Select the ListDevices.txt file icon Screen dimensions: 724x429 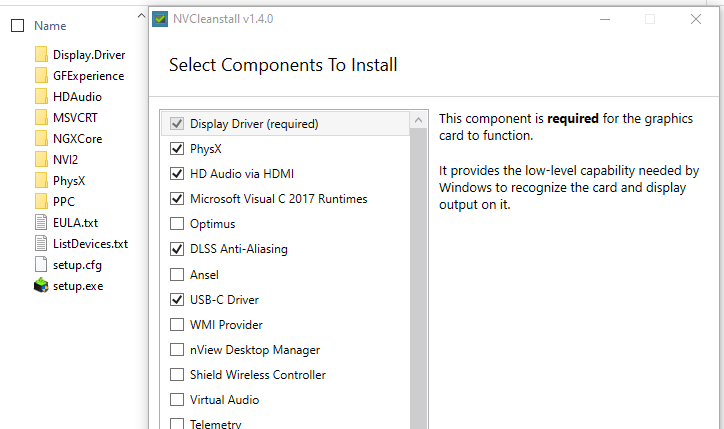[41, 243]
